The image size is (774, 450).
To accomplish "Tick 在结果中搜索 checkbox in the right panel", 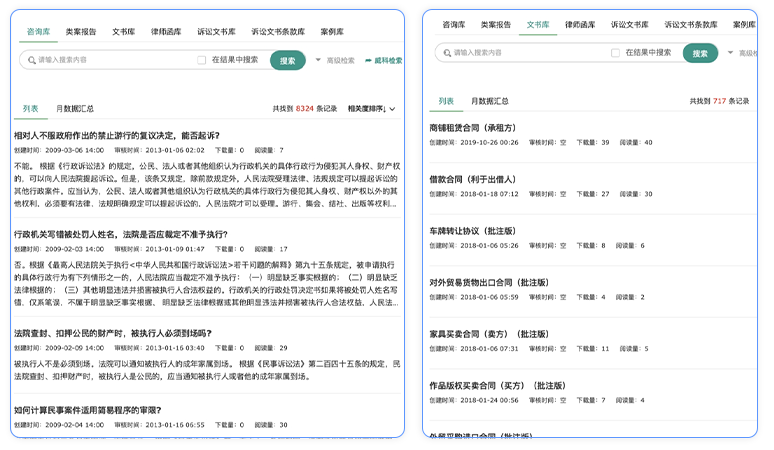I will [616, 53].
